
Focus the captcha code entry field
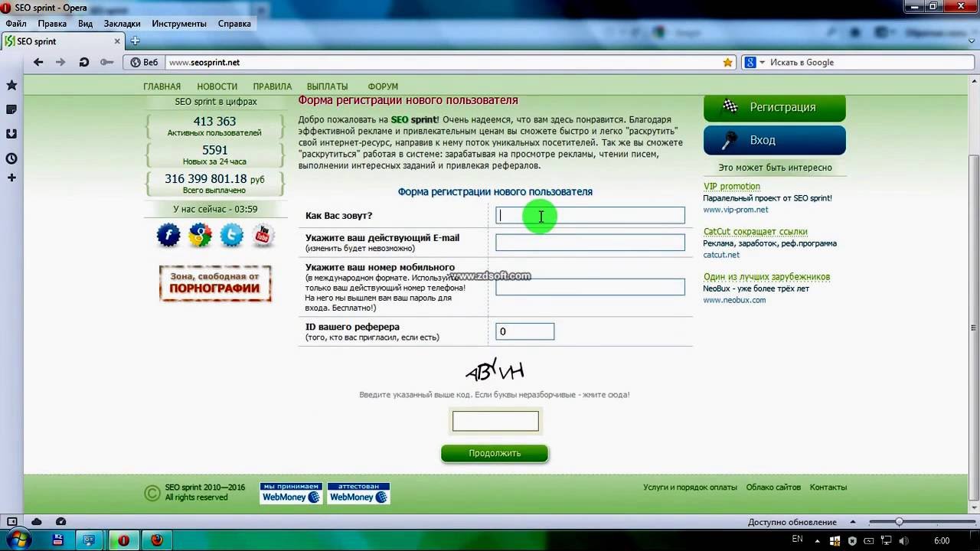[495, 421]
